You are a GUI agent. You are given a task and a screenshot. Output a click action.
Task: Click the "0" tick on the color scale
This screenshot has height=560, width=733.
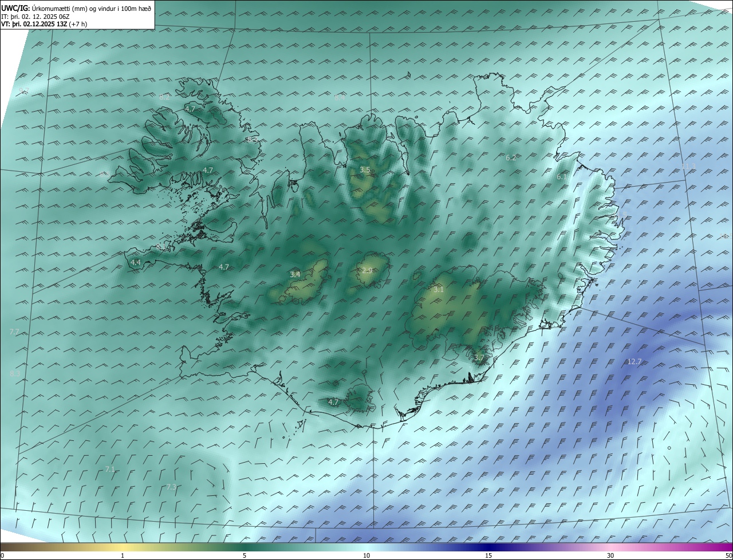coord(2,555)
